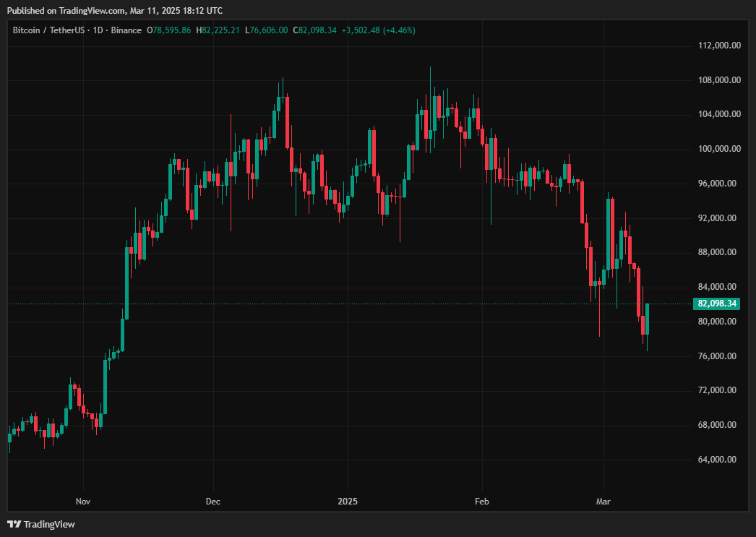Click the 1D interval label

click(x=98, y=30)
